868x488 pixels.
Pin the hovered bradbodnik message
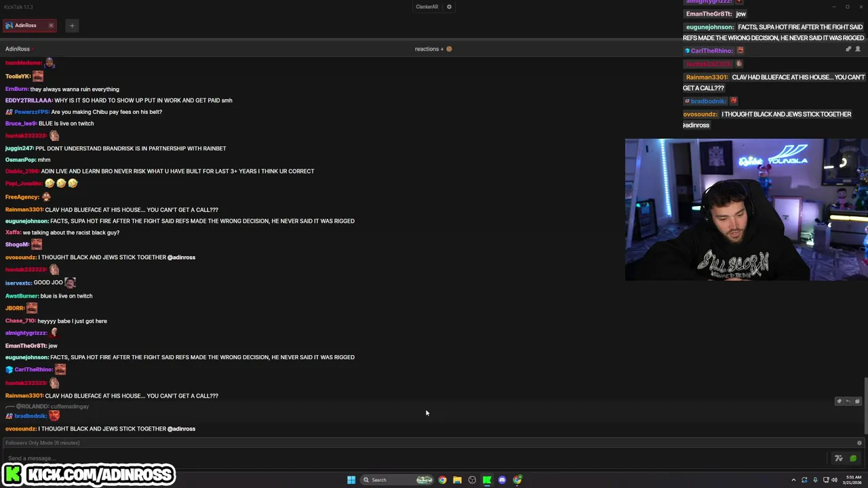(839, 401)
